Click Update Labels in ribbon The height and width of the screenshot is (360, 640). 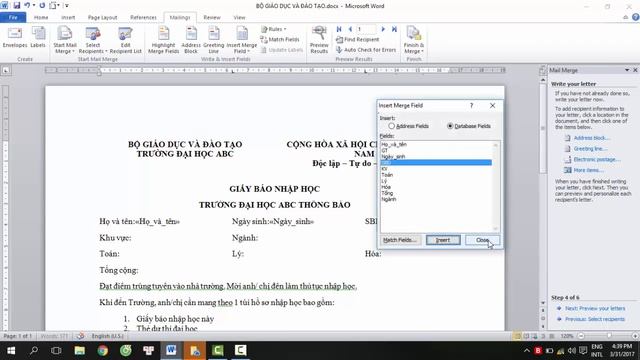coord(282,50)
